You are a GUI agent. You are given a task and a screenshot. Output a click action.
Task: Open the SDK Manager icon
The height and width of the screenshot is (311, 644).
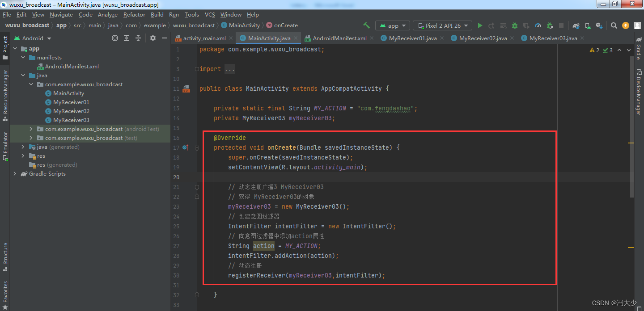[599, 25]
